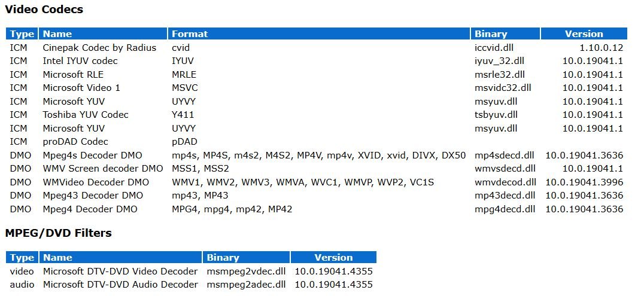The width and height of the screenshot is (644, 296).
Task: Click the msvidc32.dll binary cell
Action: coord(503,88)
